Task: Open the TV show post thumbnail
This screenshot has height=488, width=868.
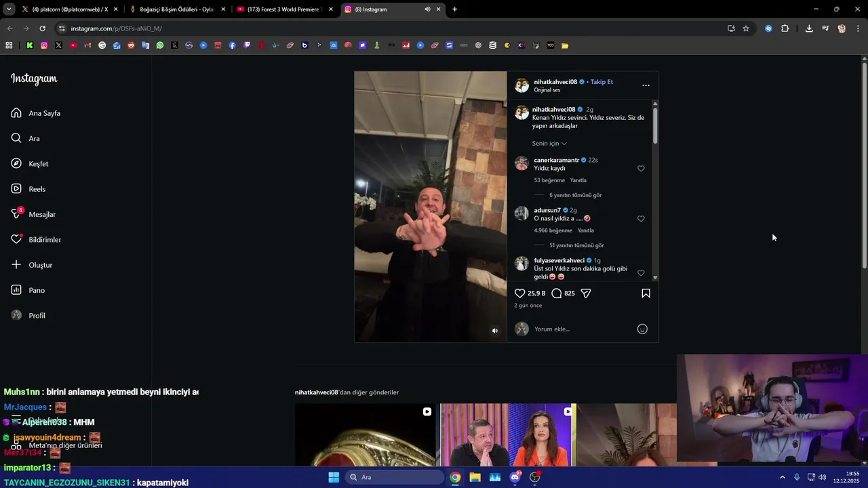Action: click(507, 434)
